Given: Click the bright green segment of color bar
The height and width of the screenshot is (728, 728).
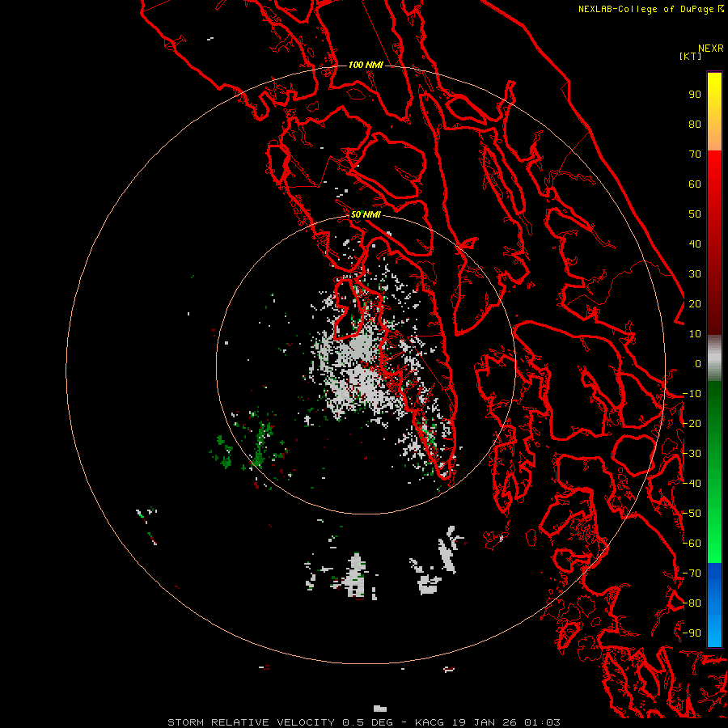Looking at the screenshot, I should point(714,472).
